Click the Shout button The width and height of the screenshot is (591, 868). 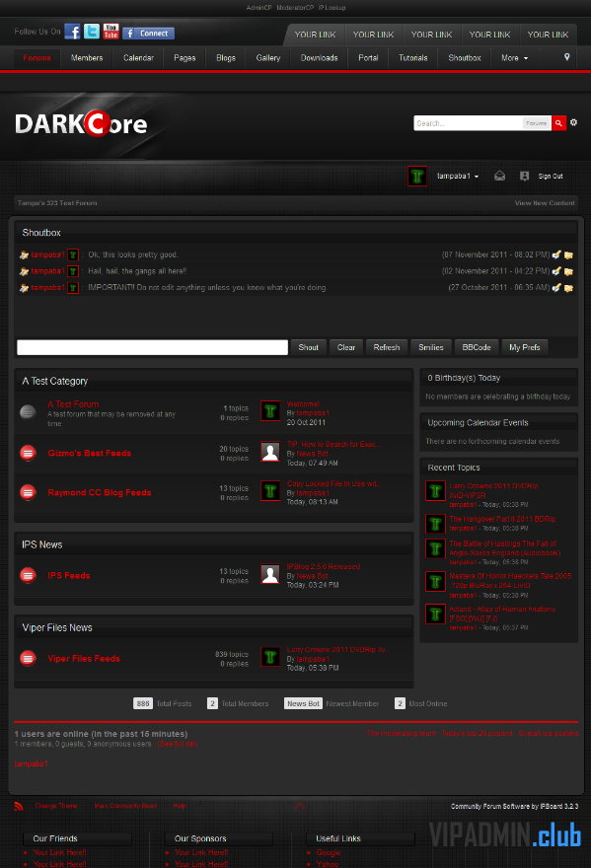[309, 347]
